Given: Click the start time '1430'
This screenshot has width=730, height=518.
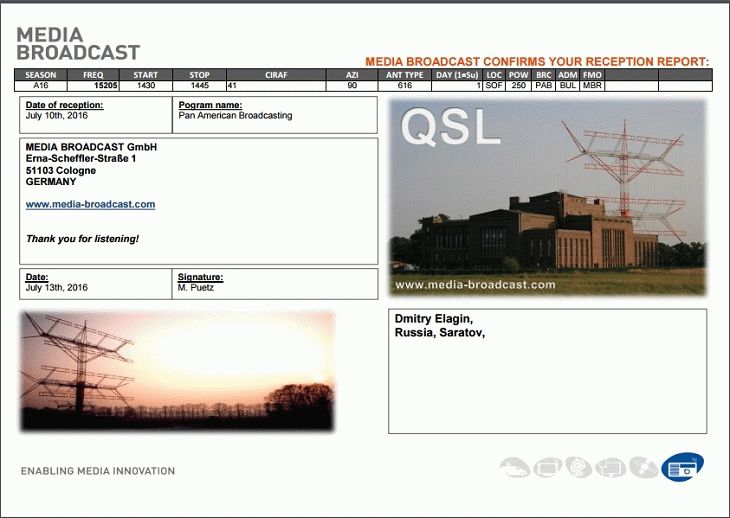Looking at the screenshot, I should 146,86.
